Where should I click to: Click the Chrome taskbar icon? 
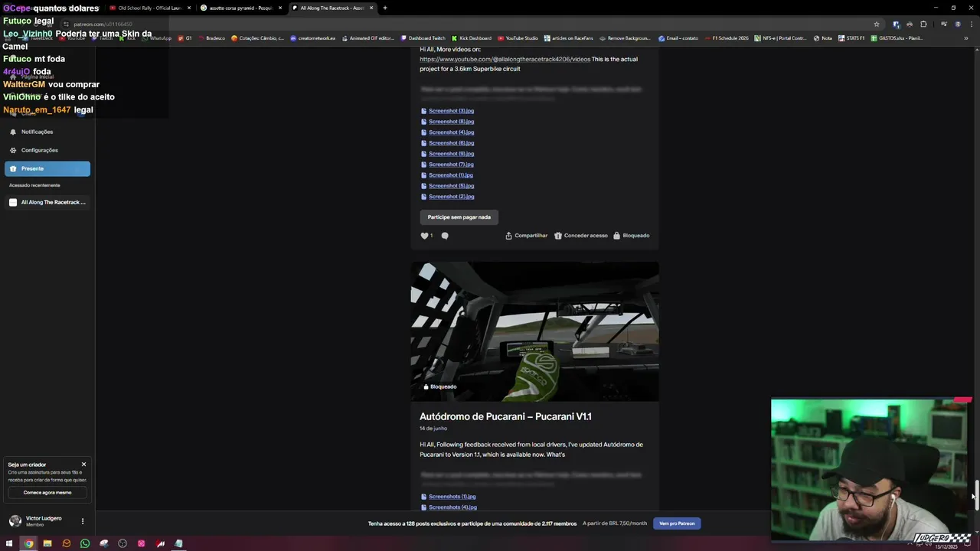point(28,544)
